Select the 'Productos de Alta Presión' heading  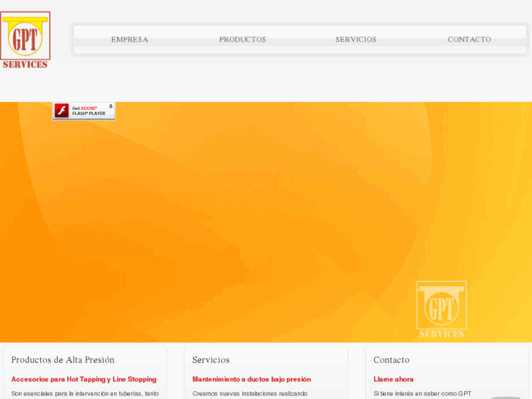point(63,360)
